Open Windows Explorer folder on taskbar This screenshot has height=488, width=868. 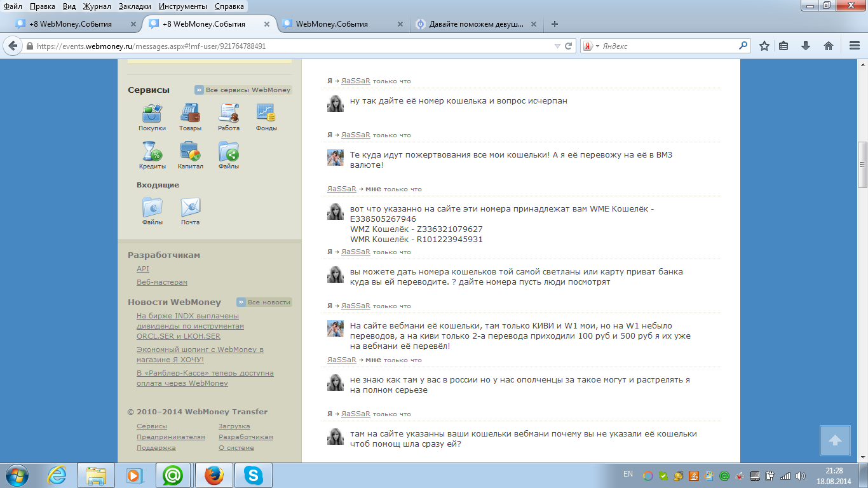click(96, 475)
